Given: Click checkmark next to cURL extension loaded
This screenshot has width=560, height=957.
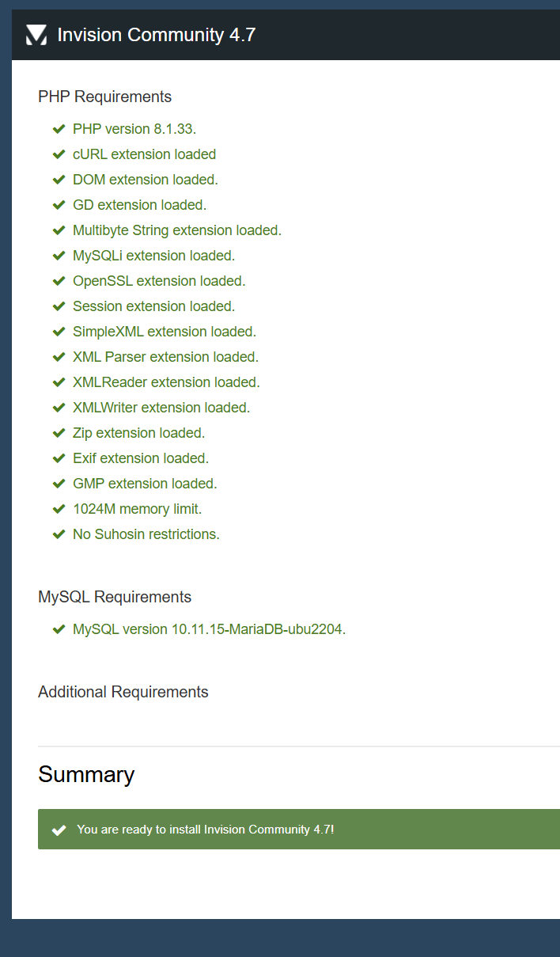Looking at the screenshot, I should click(x=59, y=154).
